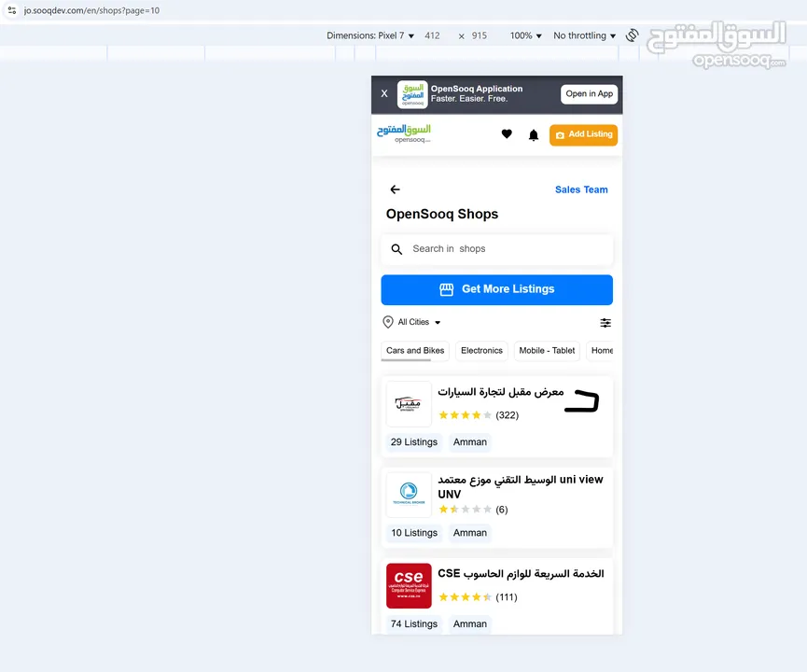Screen dimensions: 807x672
Task: Click Amman tag on the 10 Listings shop
Action: coord(470,533)
